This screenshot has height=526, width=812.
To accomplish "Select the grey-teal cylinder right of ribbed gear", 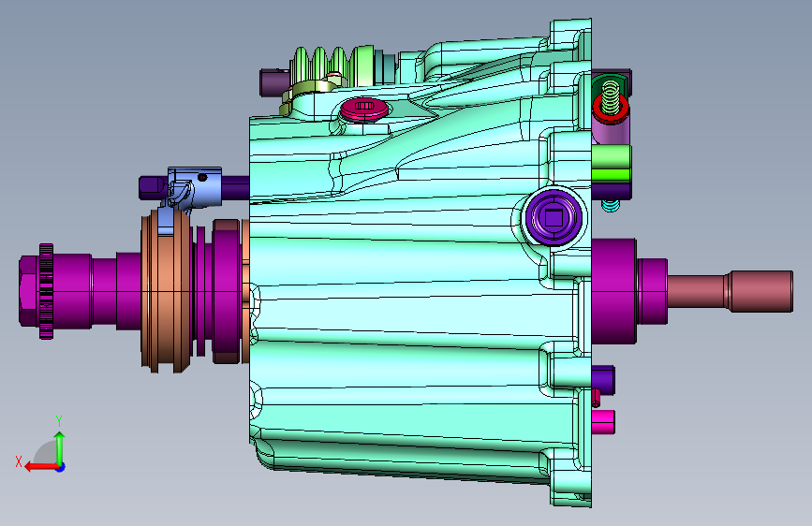I will 385,66.
